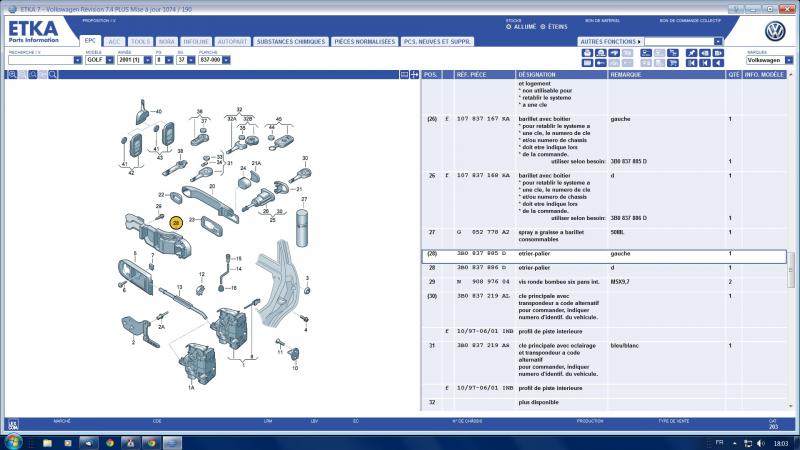The height and width of the screenshot is (450, 800).
Task: Click the POS. column header
Action: click(431, 74)
